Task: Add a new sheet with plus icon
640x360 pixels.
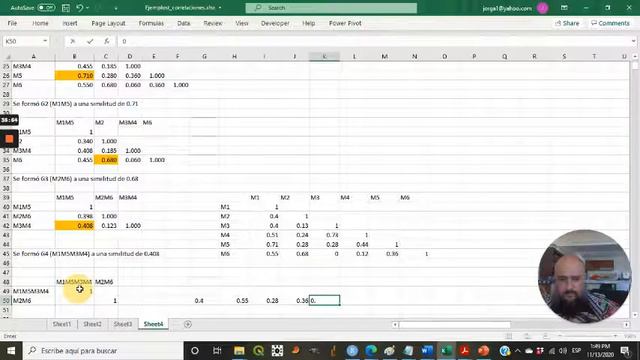Action: point(188,324)
